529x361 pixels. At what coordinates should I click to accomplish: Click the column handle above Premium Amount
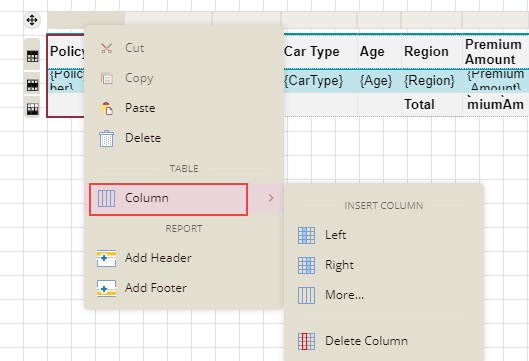click(496, 20)
